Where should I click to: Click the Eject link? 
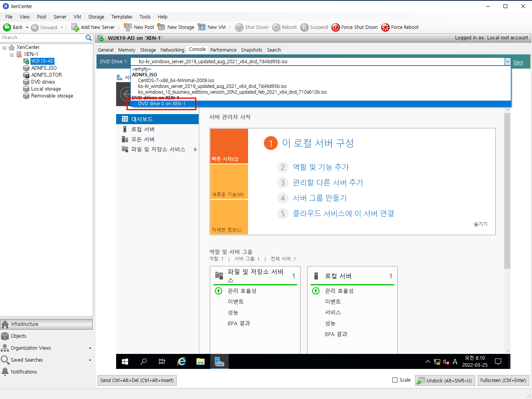click(518, 62)
